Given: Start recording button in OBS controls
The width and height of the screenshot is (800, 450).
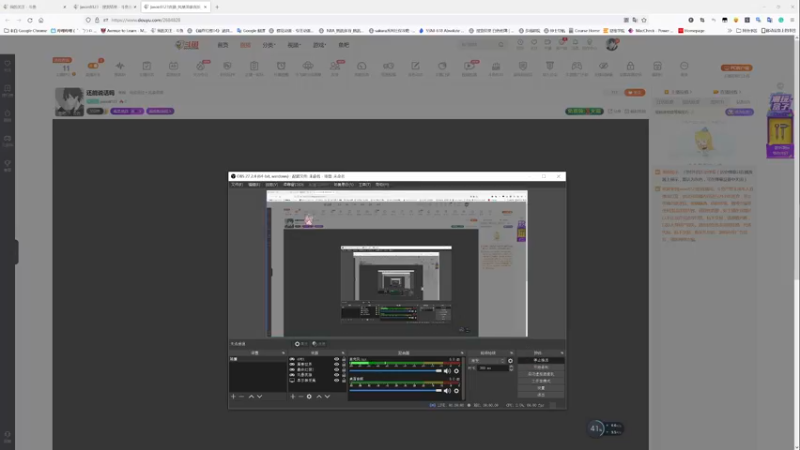Looking at the screenshot, I should pyautogui.click(x=541, y=367).
